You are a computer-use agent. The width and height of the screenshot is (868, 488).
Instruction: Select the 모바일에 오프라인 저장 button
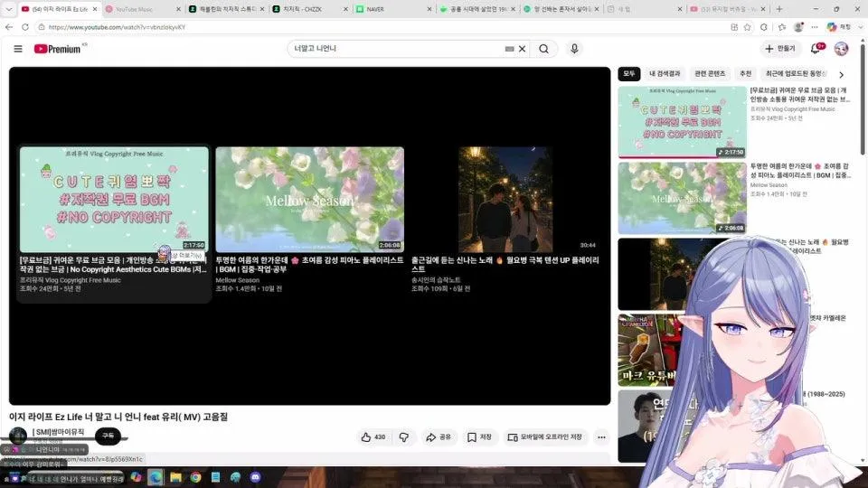pyautogui.click(x=545, y=437)
